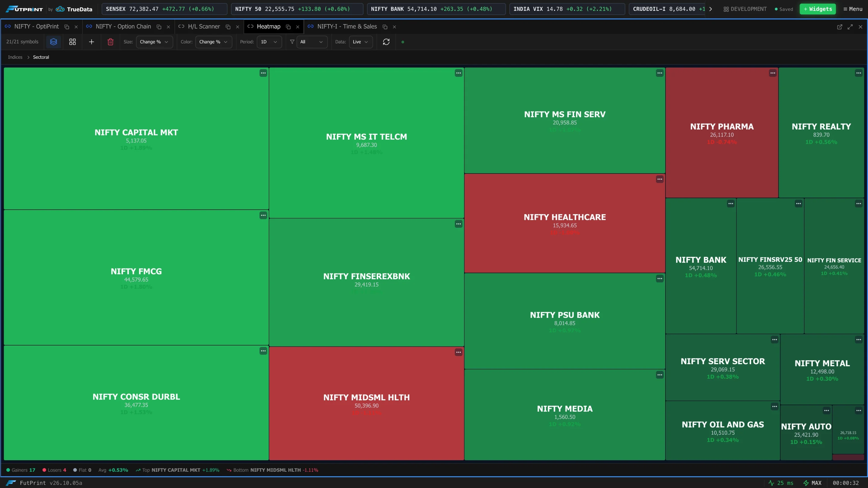Open the filter dropdown showing All
The height and width of the screenshot is (488, 868).
(x=312, y=42)
